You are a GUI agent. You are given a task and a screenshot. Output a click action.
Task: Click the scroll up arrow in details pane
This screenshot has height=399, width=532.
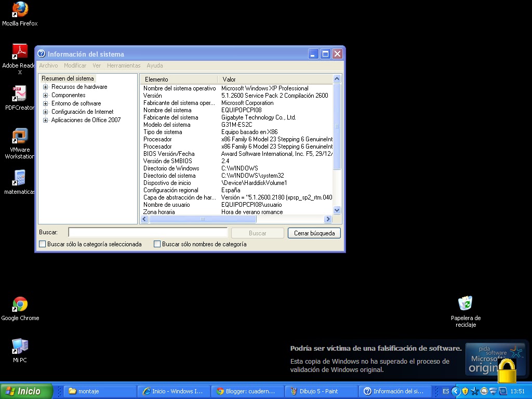pyautogui.click(x=337, y=79)
